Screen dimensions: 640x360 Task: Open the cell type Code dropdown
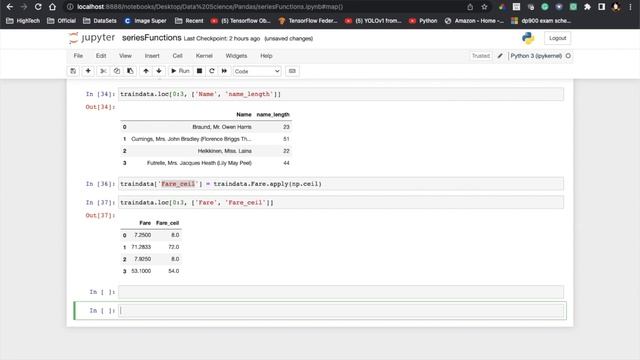[257, 71]
